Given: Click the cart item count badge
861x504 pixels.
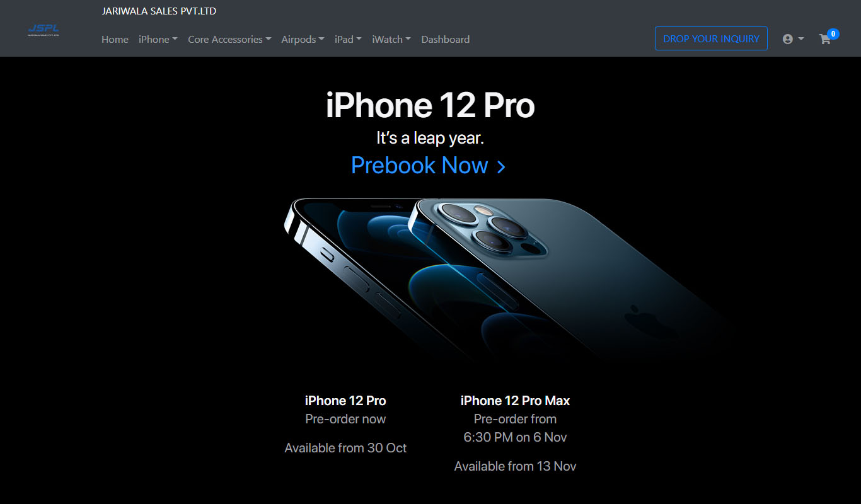Looking at the screenshot, I should [833, 34].
